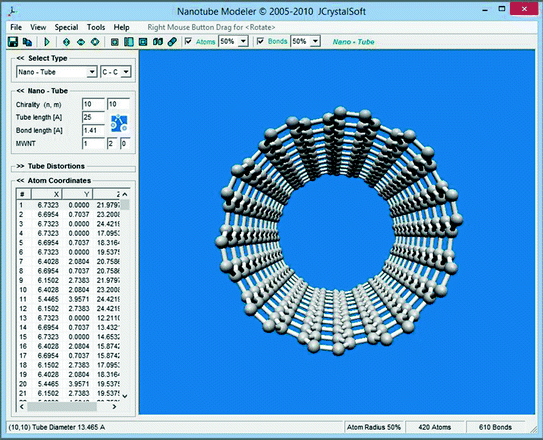Open the Help menu
The image size is (543, 440).
point(122,27)
